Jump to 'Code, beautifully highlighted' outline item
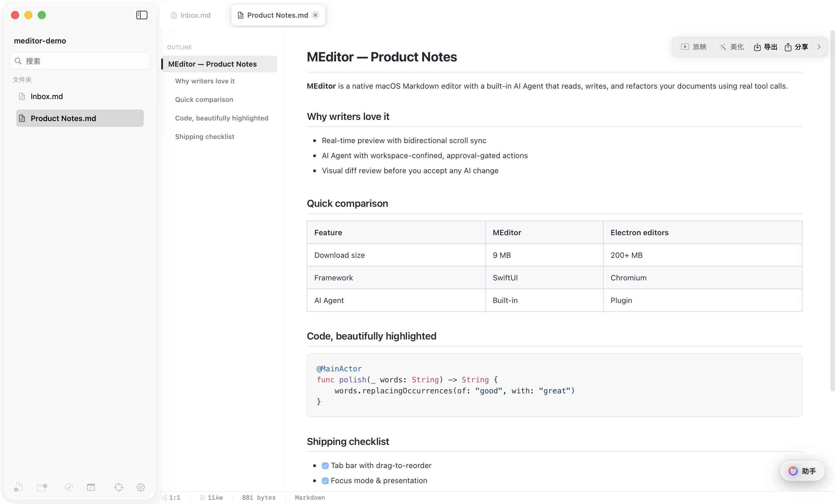Screen dimensions: 835x504 [x=222, y=118]
